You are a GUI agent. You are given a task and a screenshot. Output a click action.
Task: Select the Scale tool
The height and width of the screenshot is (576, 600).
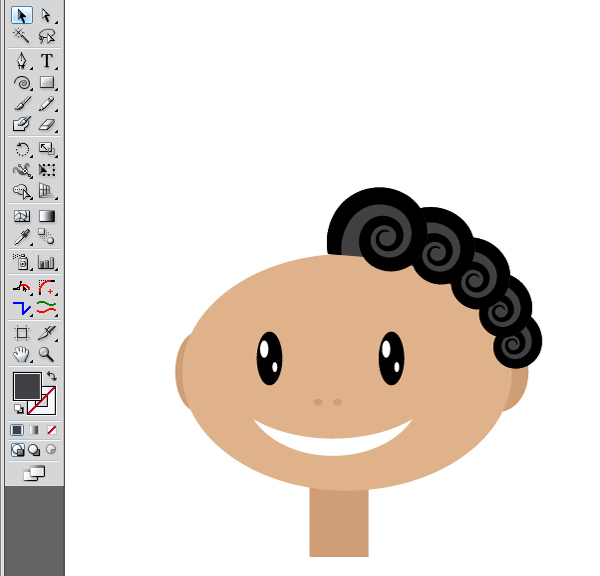pos(46,148)
